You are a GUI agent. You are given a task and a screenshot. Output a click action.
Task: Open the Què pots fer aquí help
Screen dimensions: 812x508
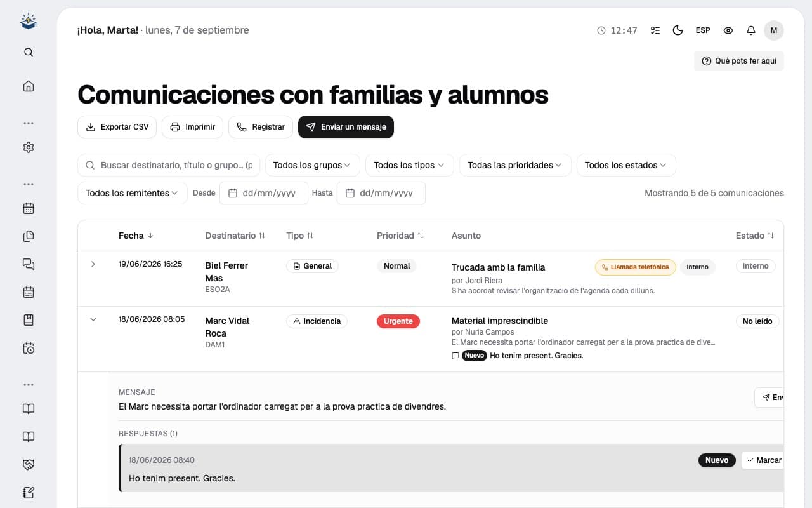click(739, 61)
